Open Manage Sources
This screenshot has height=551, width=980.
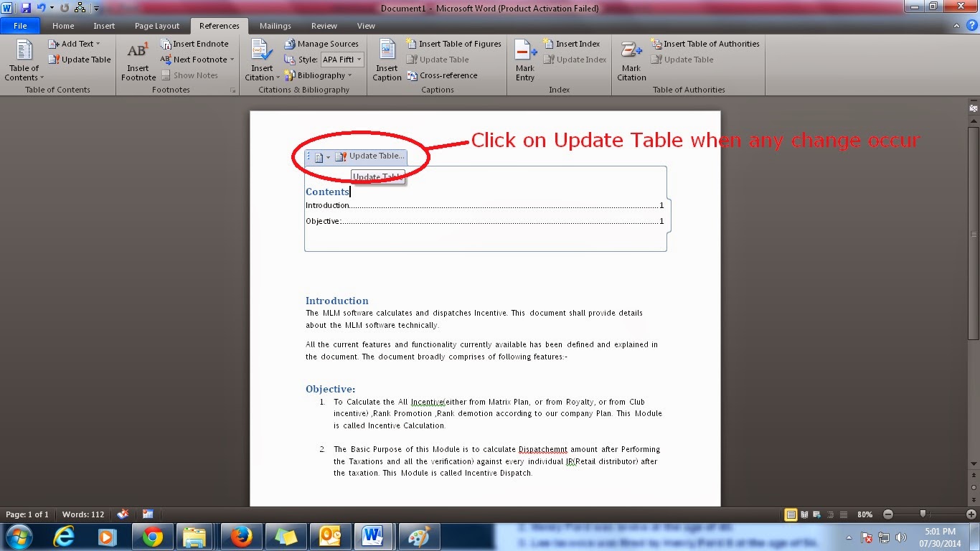click(321, 44)
